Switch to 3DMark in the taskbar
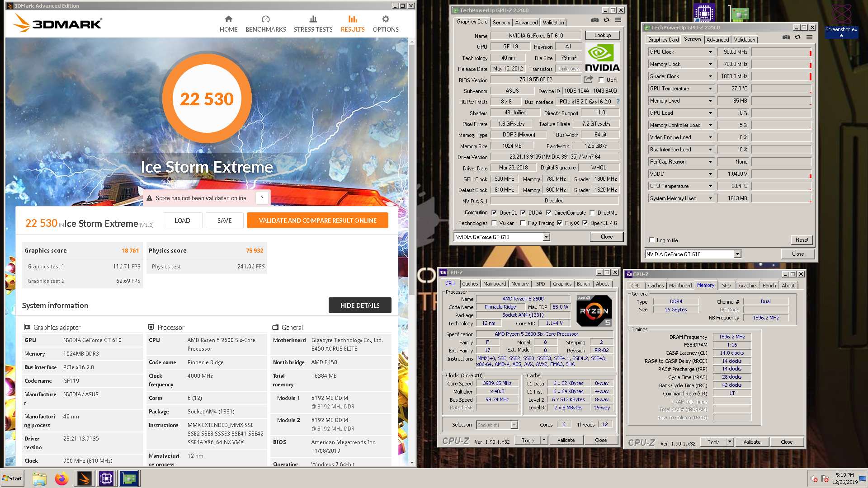868x488 pixels. (84, 479)
